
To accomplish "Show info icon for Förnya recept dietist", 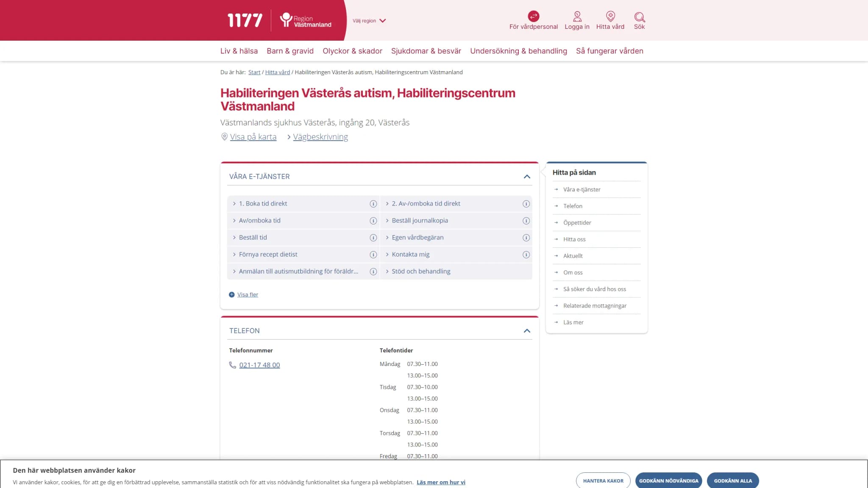I will (x=373, y=255).
